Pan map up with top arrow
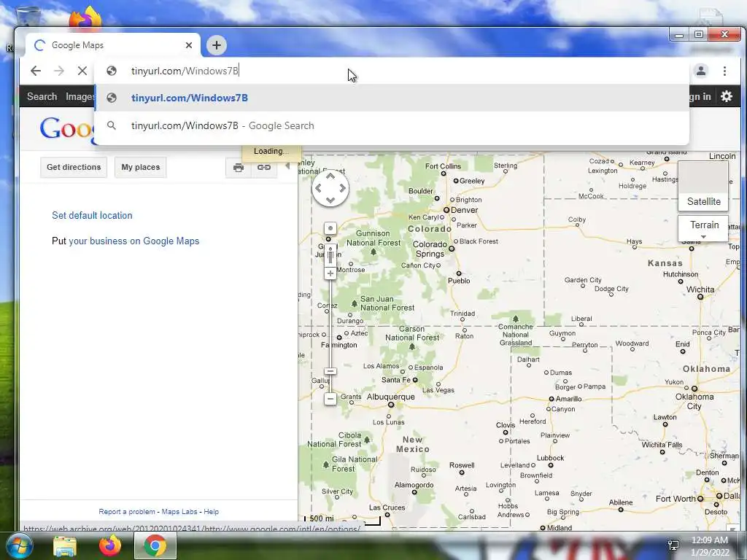The width and height of the screenshot is (747, 560). coord(330,176)
